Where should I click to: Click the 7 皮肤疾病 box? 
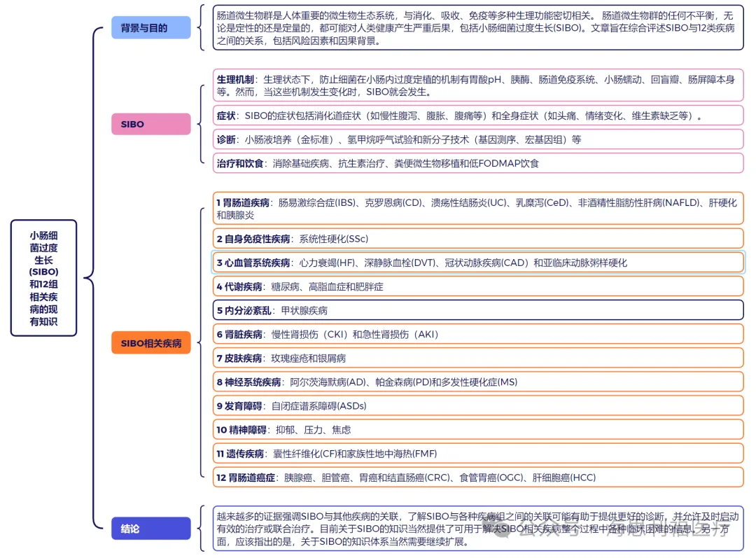tap(478, 358)
